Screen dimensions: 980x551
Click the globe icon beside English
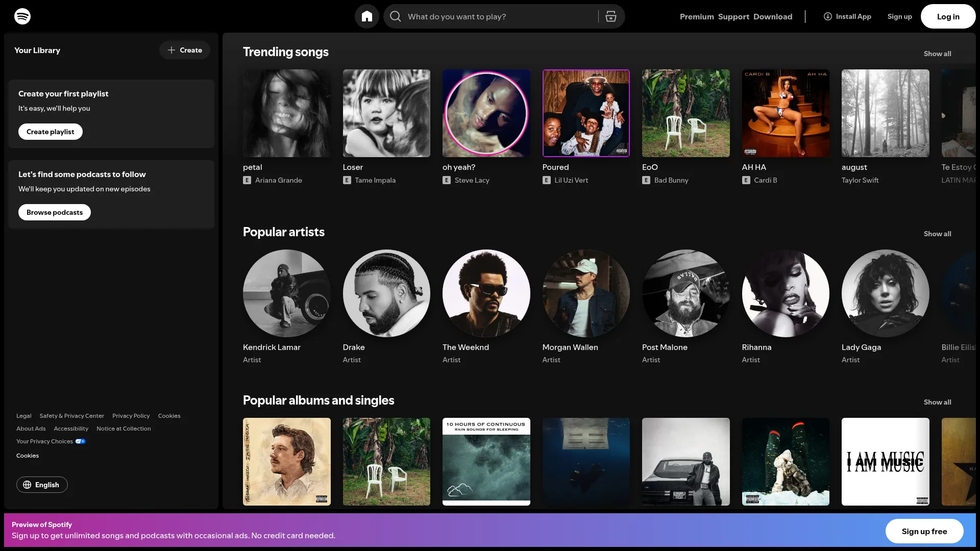[27, 485]
